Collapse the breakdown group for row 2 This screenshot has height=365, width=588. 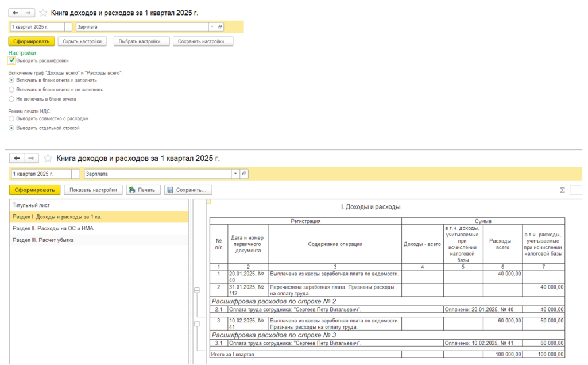click(x=196, y=290)
